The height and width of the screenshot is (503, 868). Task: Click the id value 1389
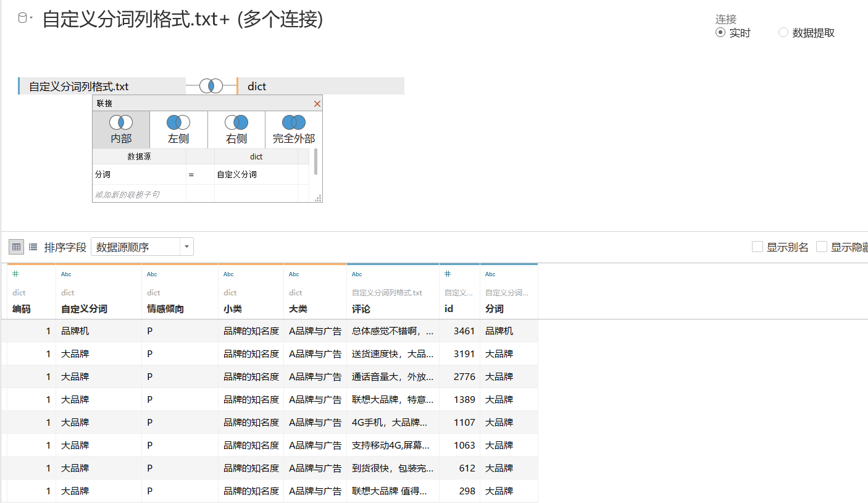pyautogui.click(x=459, y=400)
